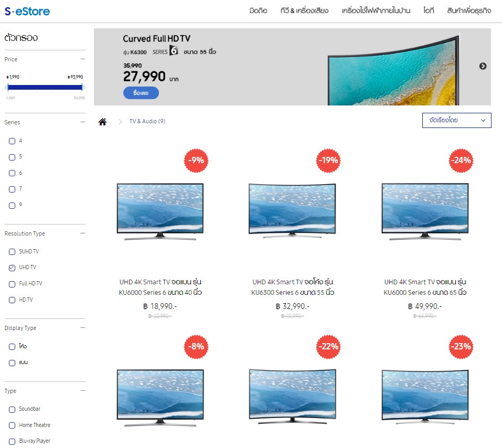Click the home icon in breadcrumb

[x=102, y=122]
